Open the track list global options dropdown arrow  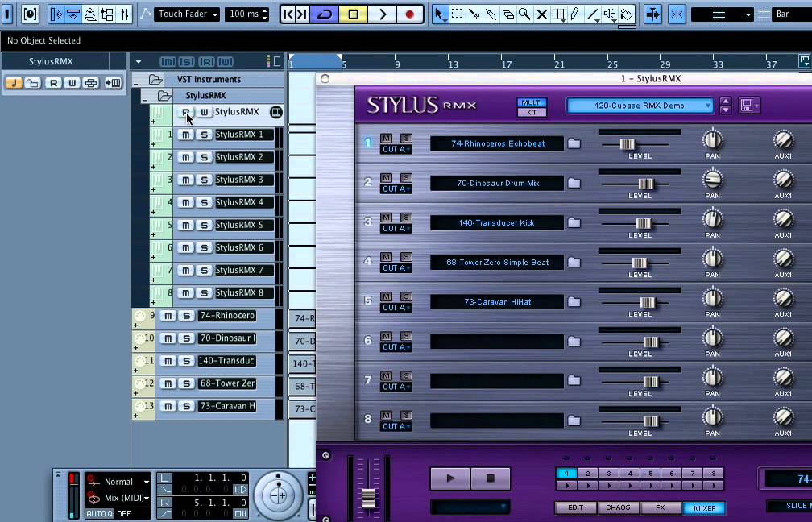click(x=139, y=61)
